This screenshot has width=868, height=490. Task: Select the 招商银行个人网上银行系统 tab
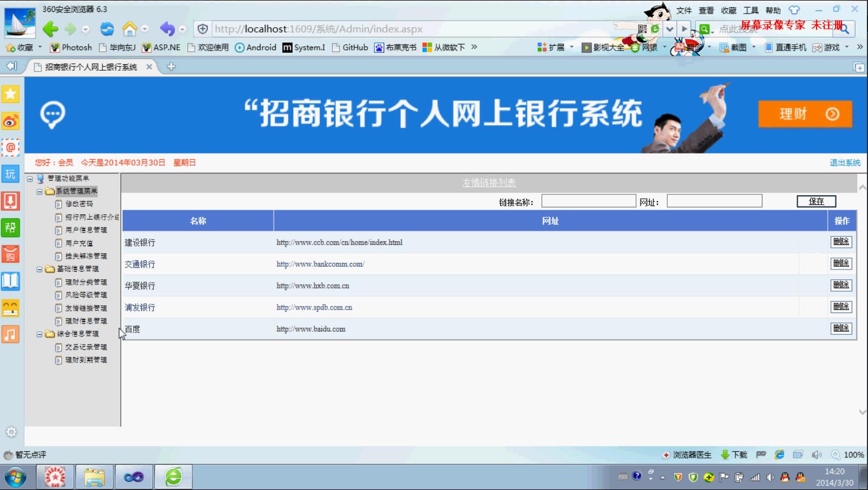pos(91,67)
